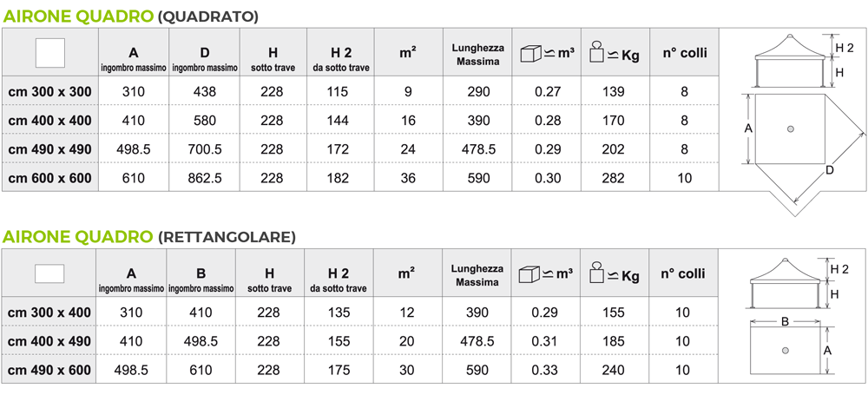The height and width of the screenshot is (395, 868).
Task: Click the 'cm 600 x 600' row label
Action: [x=49, y=178]
